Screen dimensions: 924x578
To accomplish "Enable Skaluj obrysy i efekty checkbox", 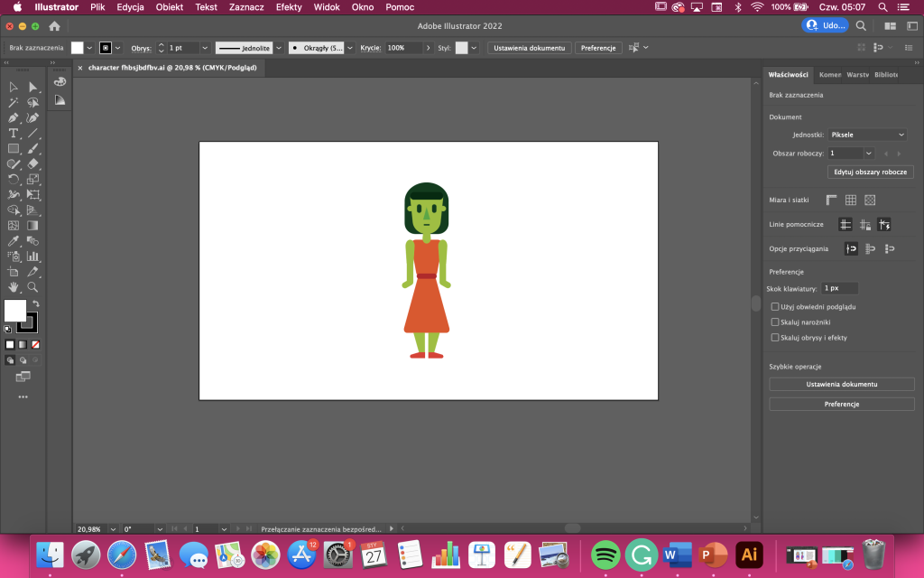I will (775, 338).
